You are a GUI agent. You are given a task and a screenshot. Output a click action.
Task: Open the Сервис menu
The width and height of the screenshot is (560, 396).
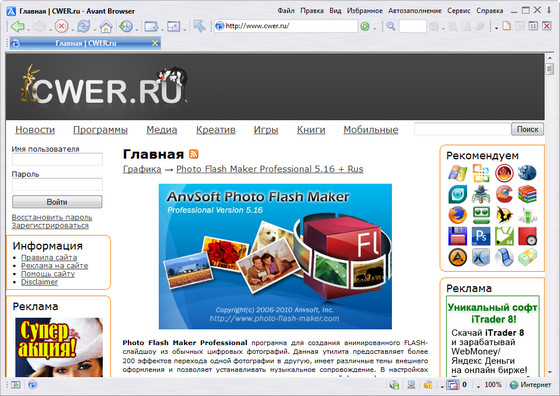point(459,11)
